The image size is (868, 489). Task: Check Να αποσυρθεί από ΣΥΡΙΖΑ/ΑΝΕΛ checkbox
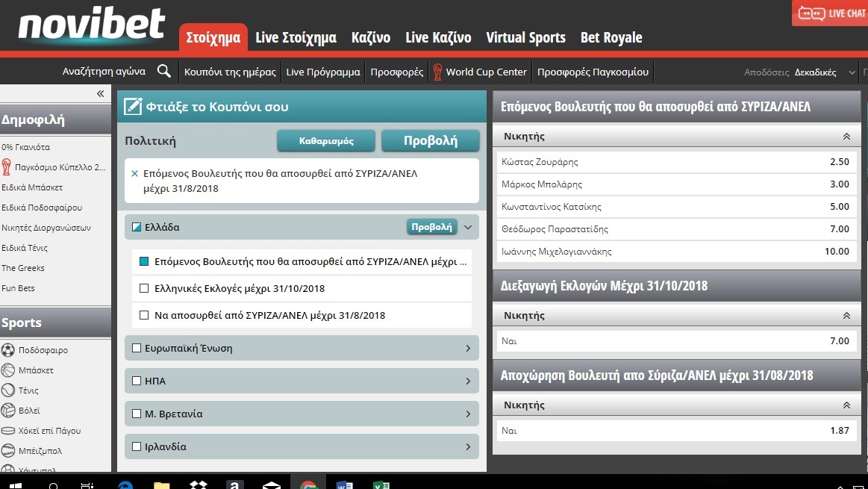coord(144,315)
